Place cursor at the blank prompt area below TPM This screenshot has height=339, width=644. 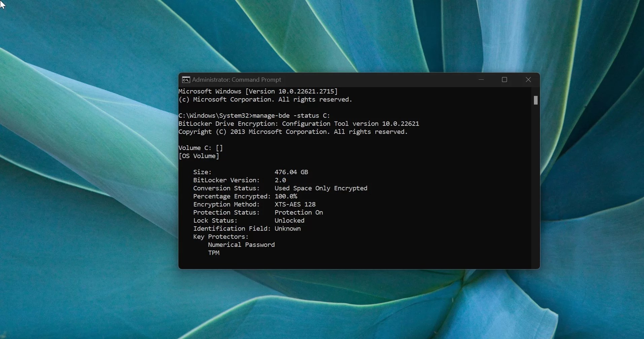coord(236,262)
